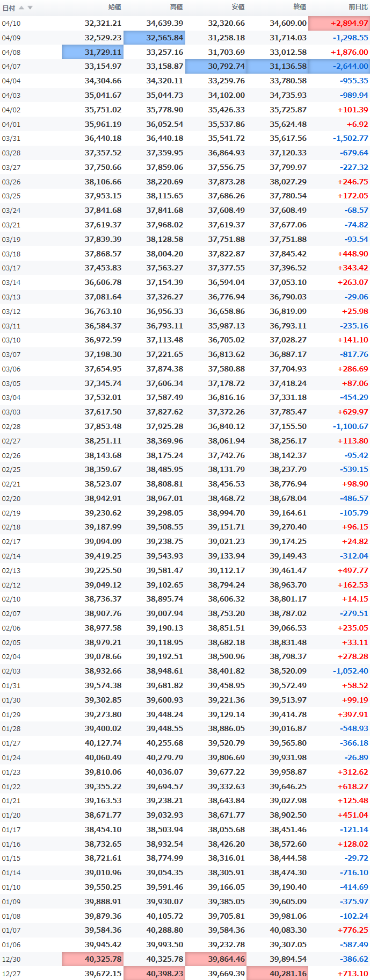Select the 04/10 date cell
The height and width of the screenshot is (980, 370).
click(11, 24)
